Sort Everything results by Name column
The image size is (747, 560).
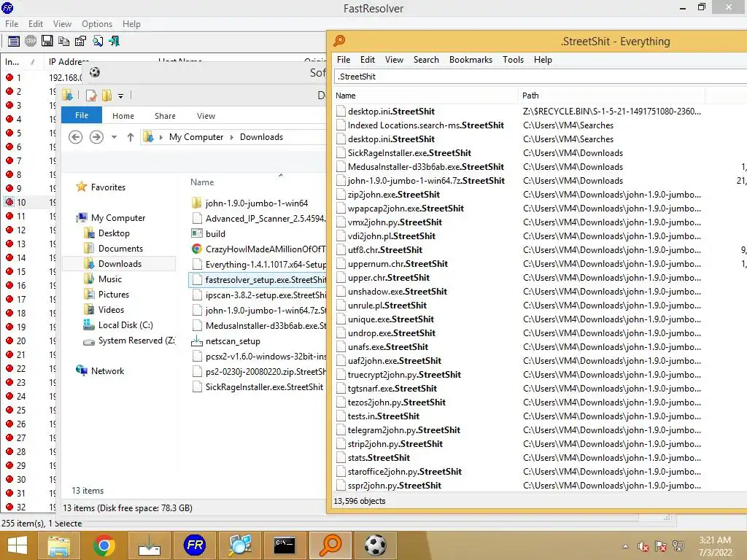[x=425, y=96]
